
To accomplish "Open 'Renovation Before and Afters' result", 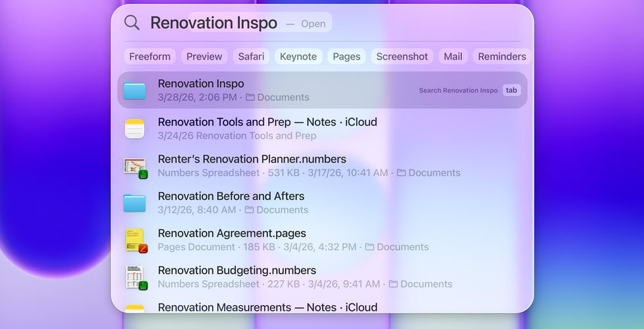I will 231,196.
